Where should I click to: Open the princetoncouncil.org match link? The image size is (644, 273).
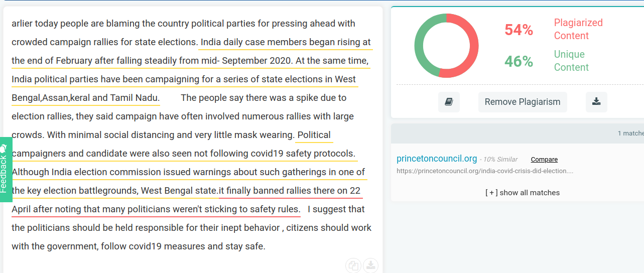[437, 159]
